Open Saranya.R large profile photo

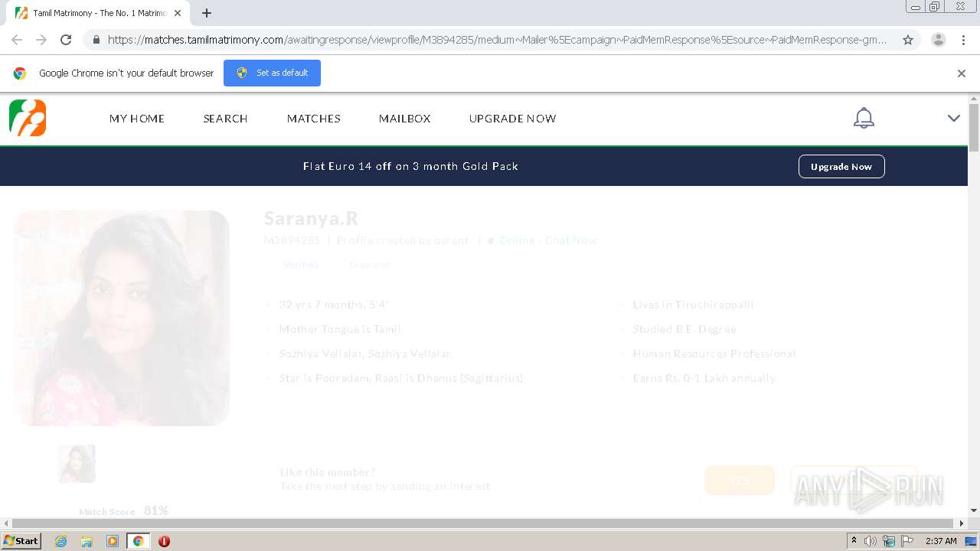pyautogui.click(x=122, y=318)
